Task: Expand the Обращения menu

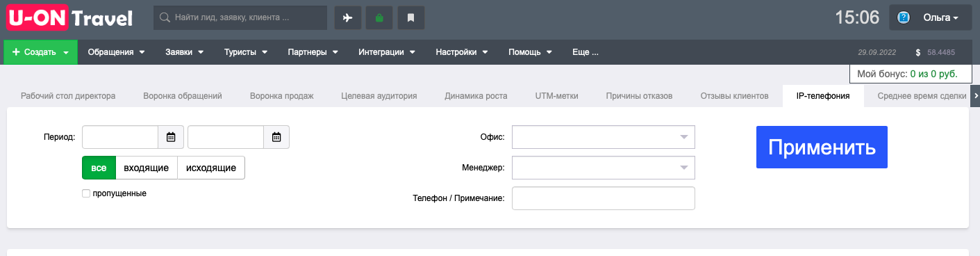Action: pyautogui.click(x=116, y=52)
